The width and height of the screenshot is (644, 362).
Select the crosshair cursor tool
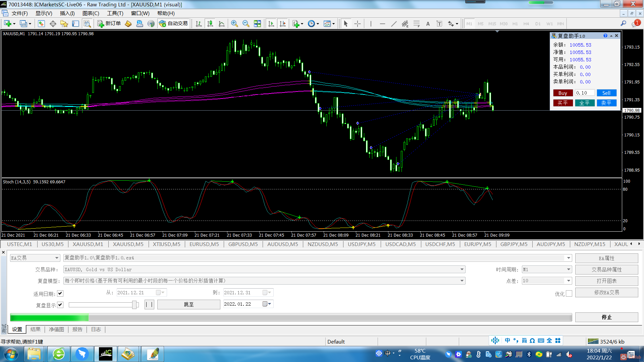[358, 24]
